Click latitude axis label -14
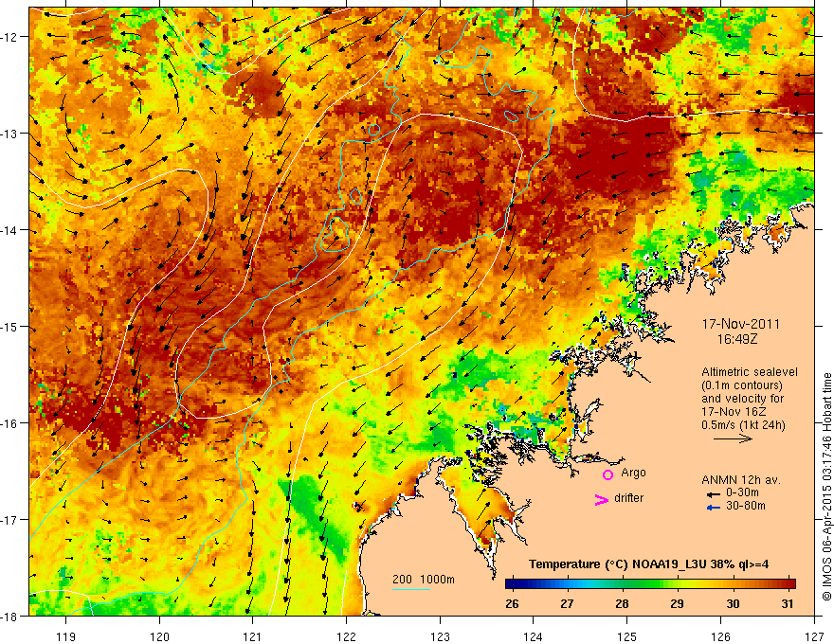 (9, 230)
